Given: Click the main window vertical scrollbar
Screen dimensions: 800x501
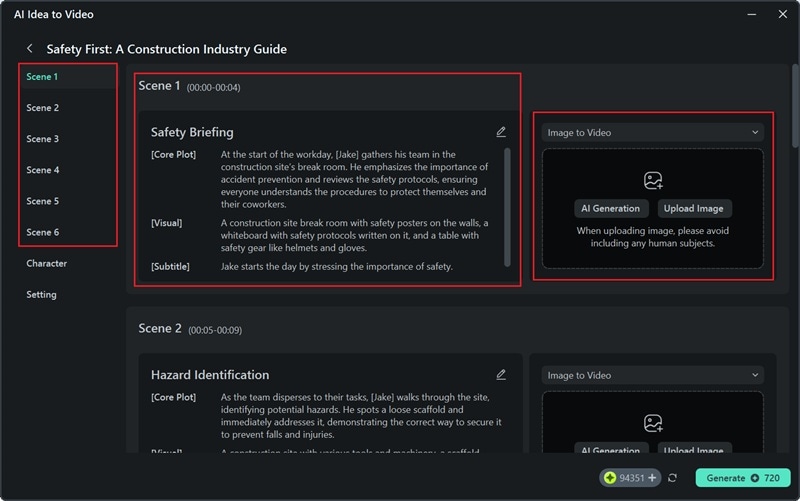Looking at the screenshot, I should tap(795, 105).
